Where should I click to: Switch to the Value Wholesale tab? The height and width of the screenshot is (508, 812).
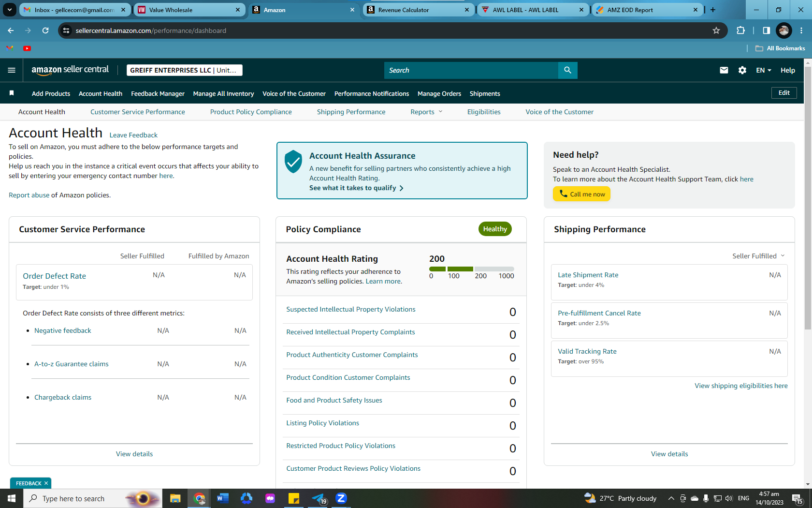[x=189, y=10]
